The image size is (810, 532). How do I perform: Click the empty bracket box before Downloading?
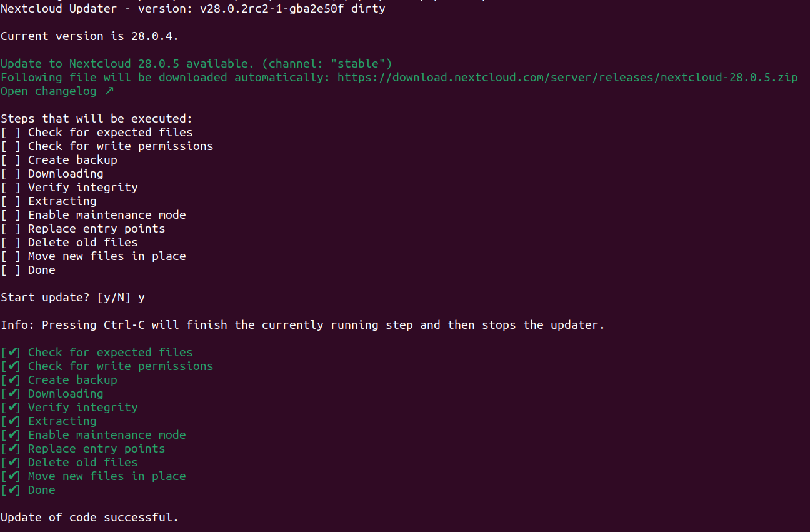coord(11,174)
